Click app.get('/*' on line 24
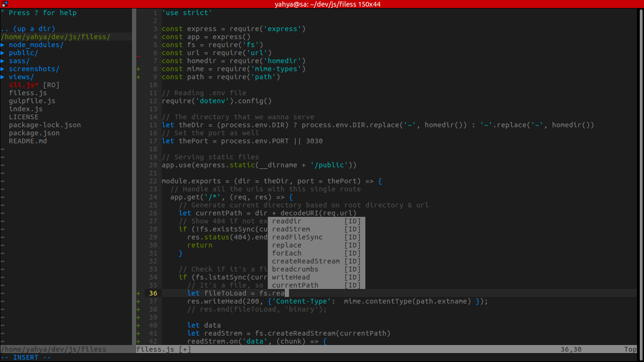The height and width of the screenshot is (362, 644). (196, 197)
